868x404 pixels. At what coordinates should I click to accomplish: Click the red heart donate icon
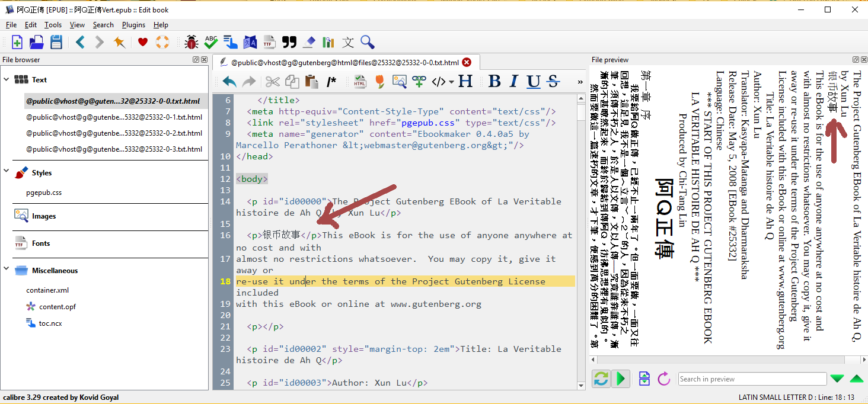point(143,42)
